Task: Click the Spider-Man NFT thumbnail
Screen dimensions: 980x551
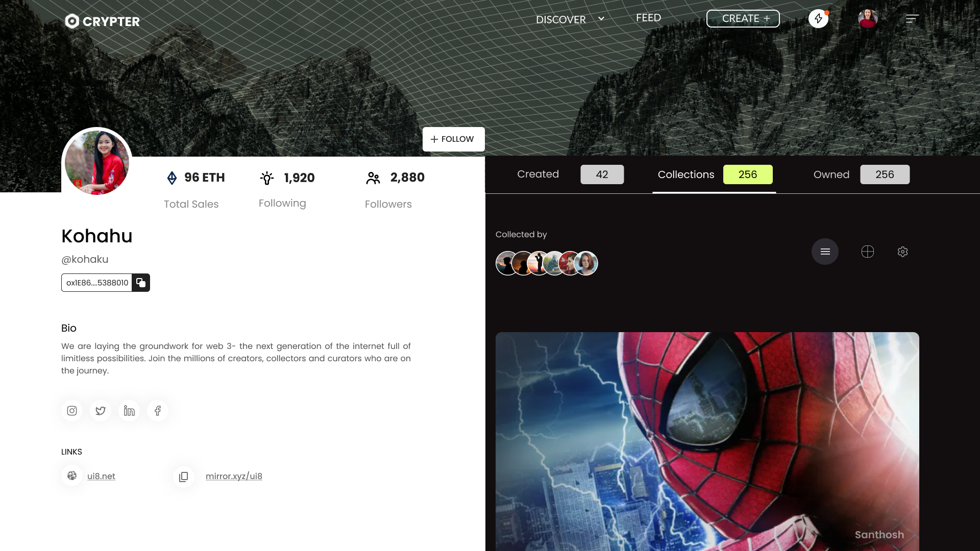Action: tap(707, 441)
